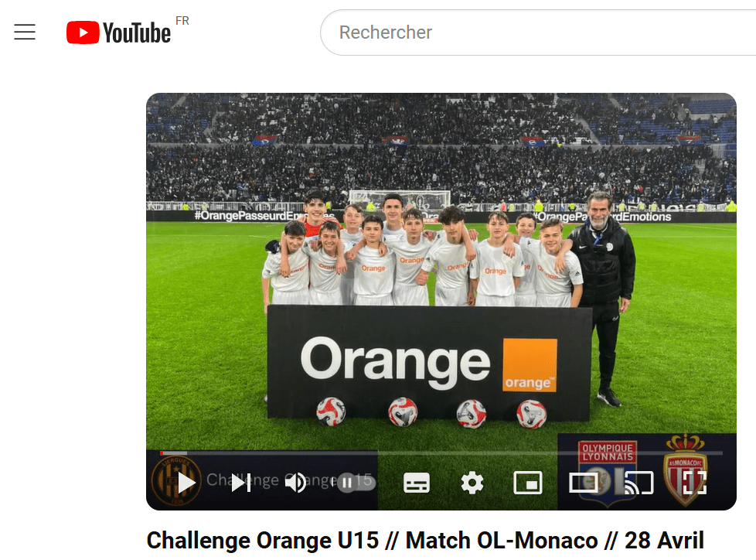Viewport: 756px width, 560px height.
Task: Click the AS Monaco FC crest overlay
Action: (685, 470)
